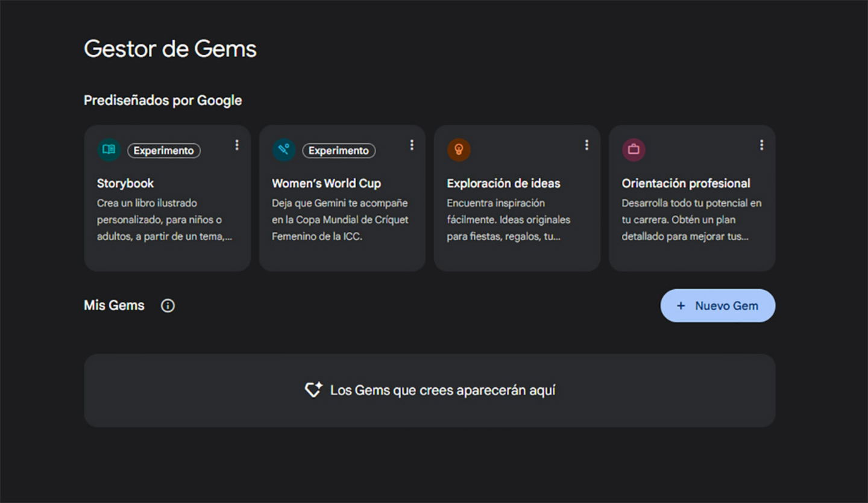Click the Storybook book icon

coord(108,150)
